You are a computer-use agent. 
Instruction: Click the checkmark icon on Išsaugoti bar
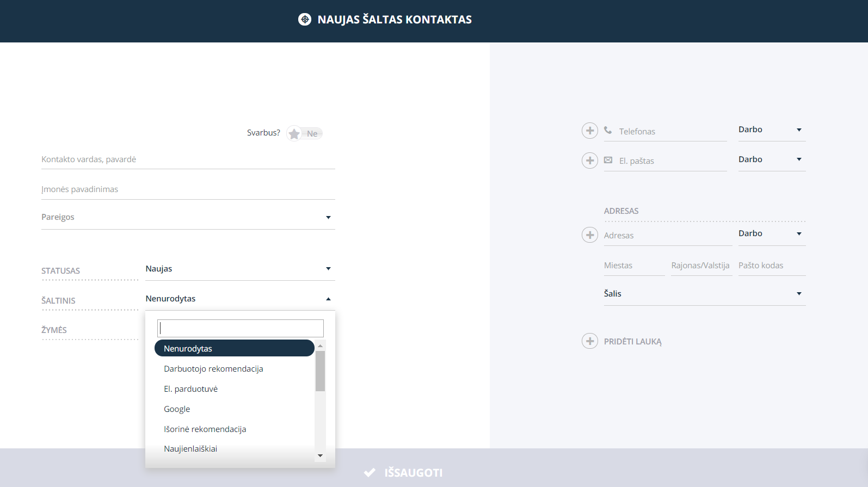pos(370,472)
